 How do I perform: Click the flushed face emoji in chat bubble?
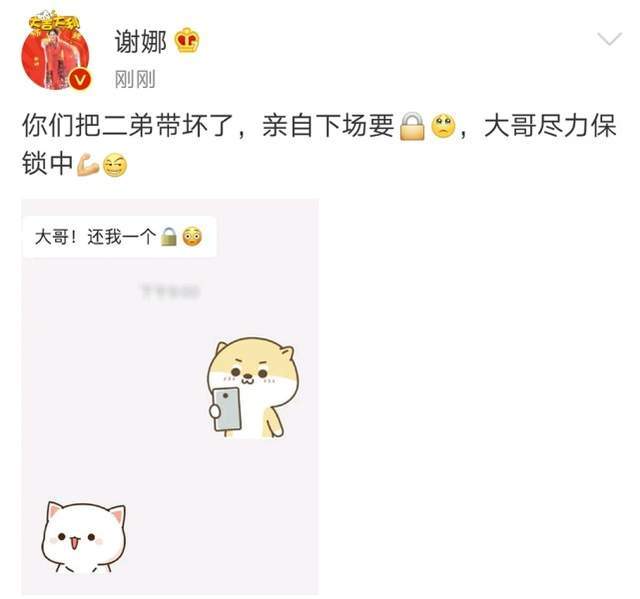[x=192, y=237]
